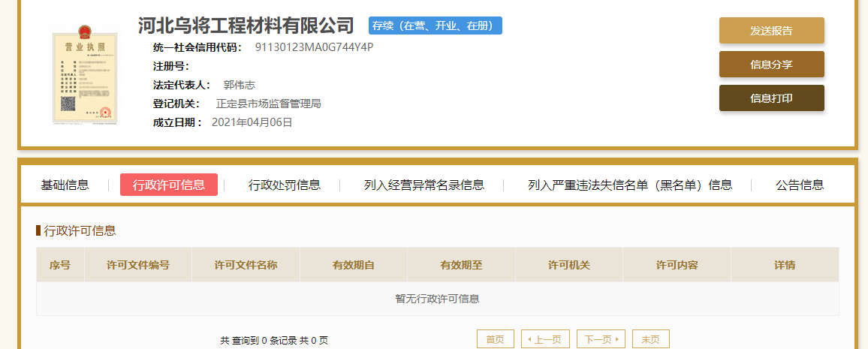Screen dimensions: 868x349
Task: Click the 序号 column header
Action: (60, 265)
